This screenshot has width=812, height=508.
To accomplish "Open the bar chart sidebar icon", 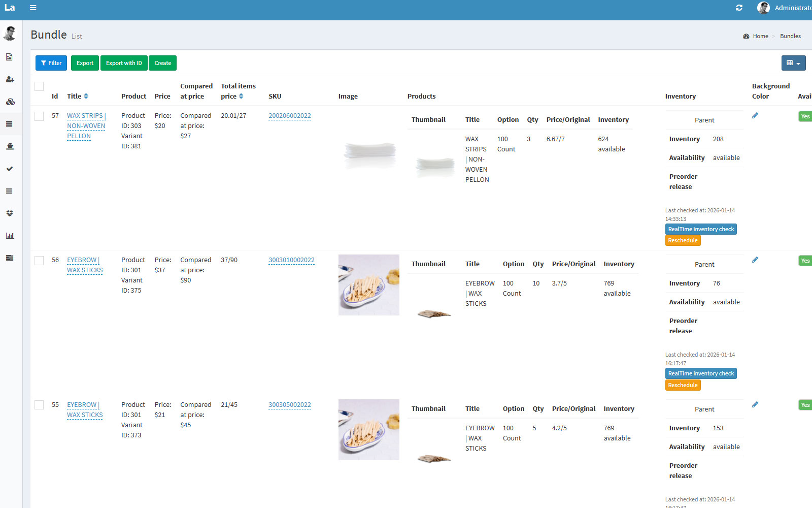I will pyautogui.click(x=10, y=236).
